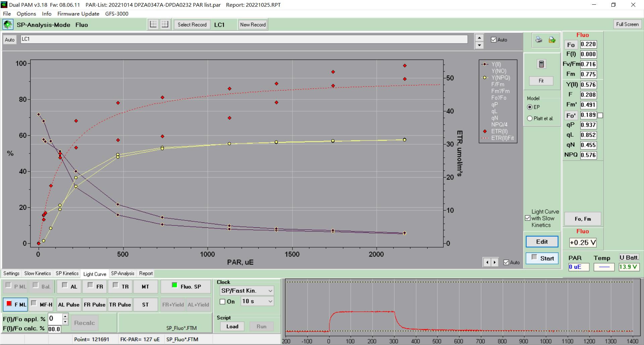Click the SP-Analysis-Mode green logo icon
Screen dimensions: 644x345
coord(8,24)
